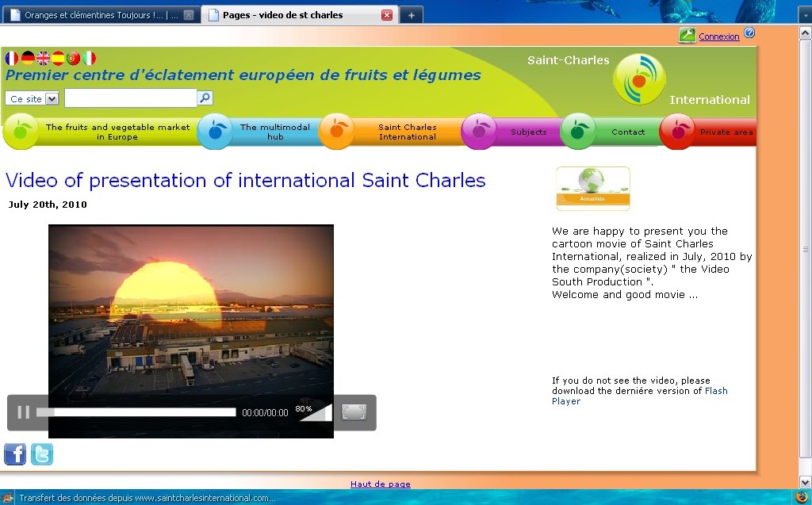Open the Actualités globe thumbnail
The height and width of the screenshot is (505, 812).
click(x=593, y=189)
